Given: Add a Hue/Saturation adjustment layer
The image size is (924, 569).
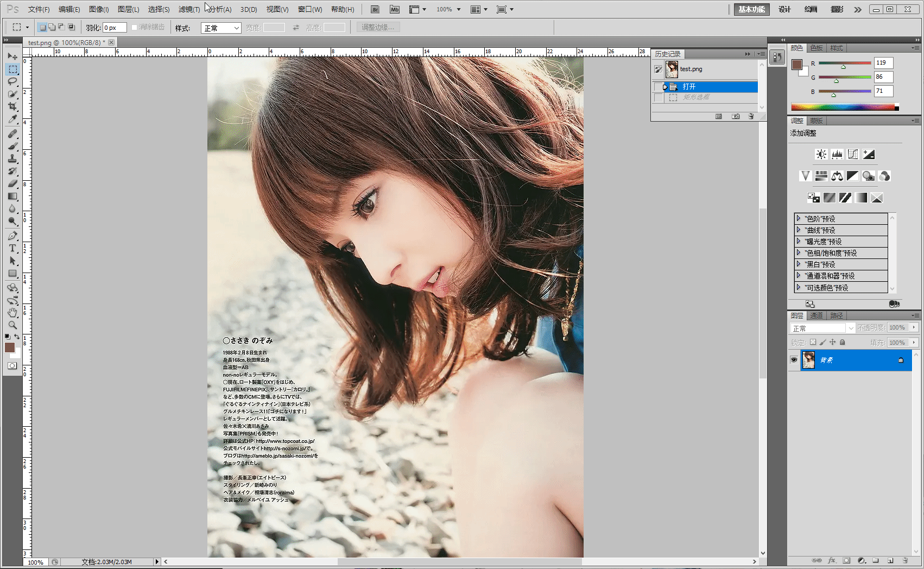Looking at the screenshot, I should click(821, 175).
